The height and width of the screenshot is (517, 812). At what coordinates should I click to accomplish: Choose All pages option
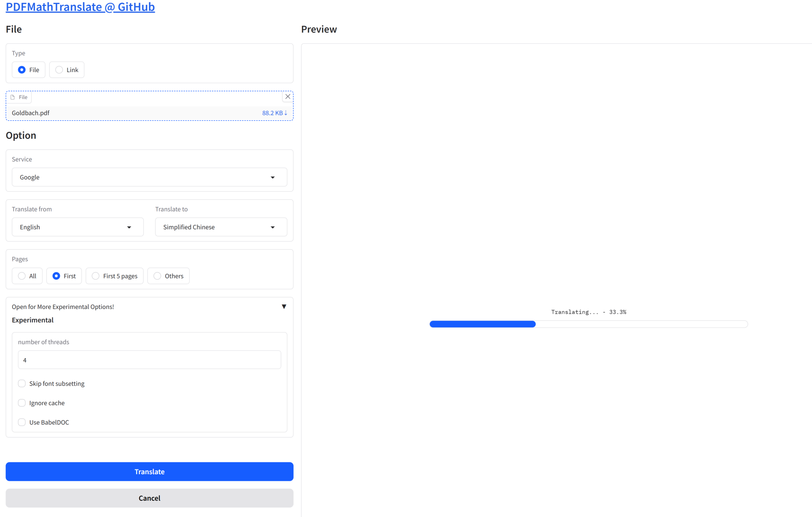(x=22, y=276)
